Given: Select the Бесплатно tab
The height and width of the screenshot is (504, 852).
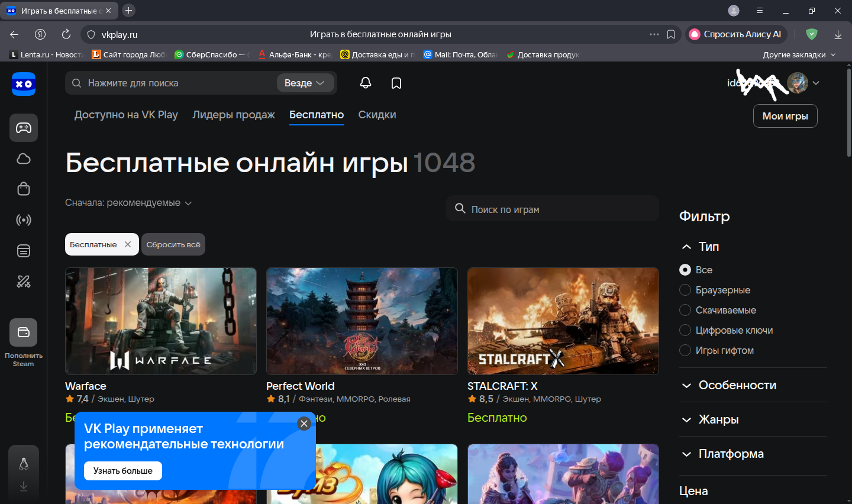Looking at the screenshot, I should (x=317, y=115).
